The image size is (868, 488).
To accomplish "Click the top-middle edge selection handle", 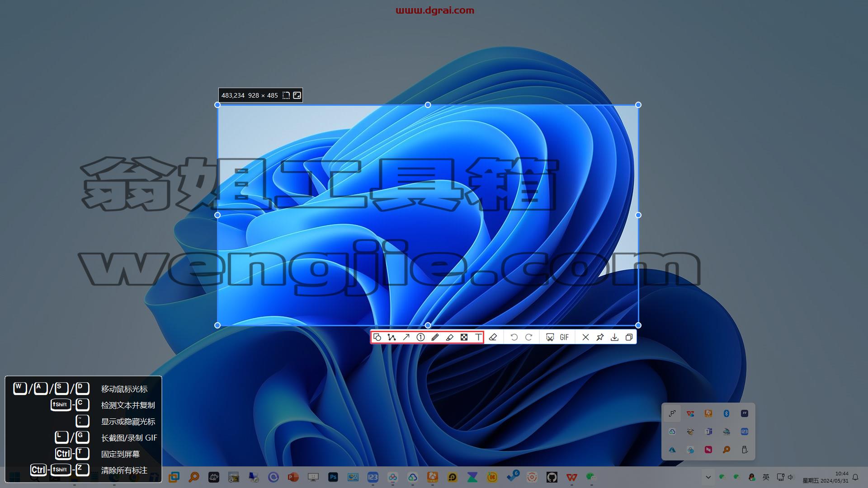I will pos(428,105).
